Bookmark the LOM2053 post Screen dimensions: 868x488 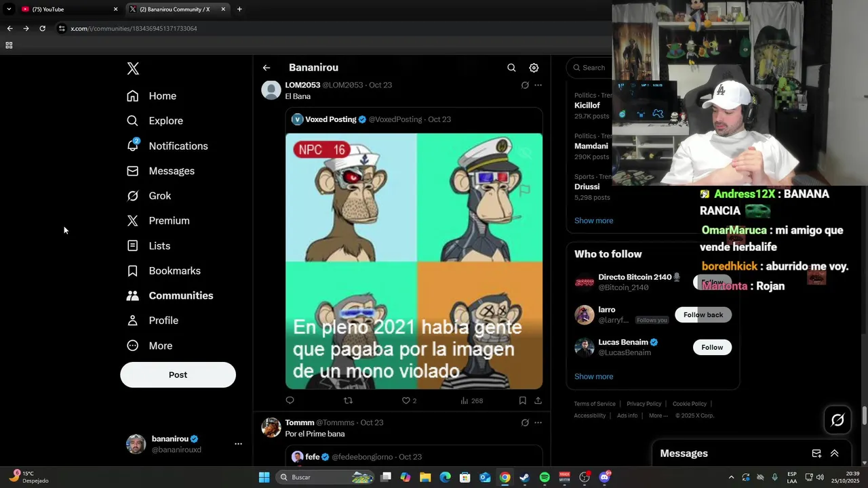pos(522,401)
